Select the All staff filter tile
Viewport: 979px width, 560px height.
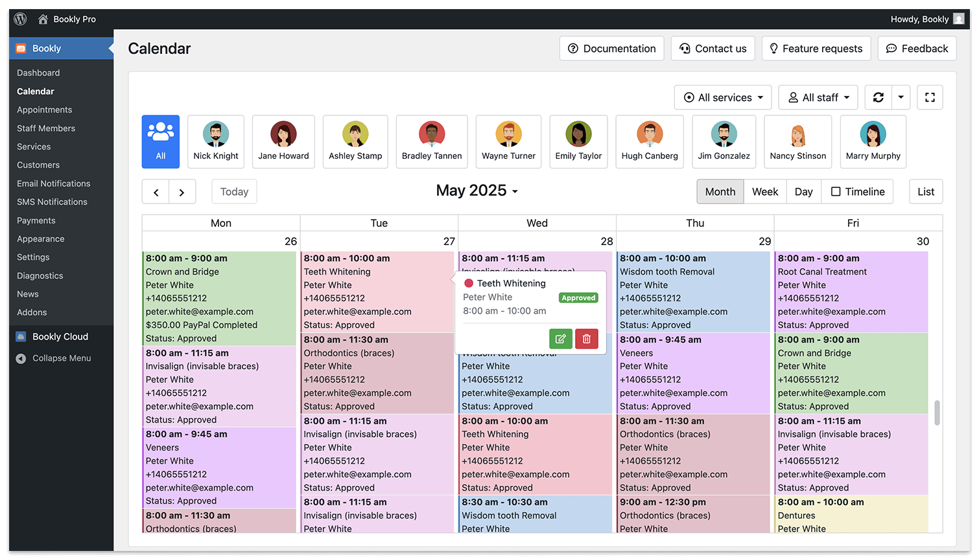161,142
